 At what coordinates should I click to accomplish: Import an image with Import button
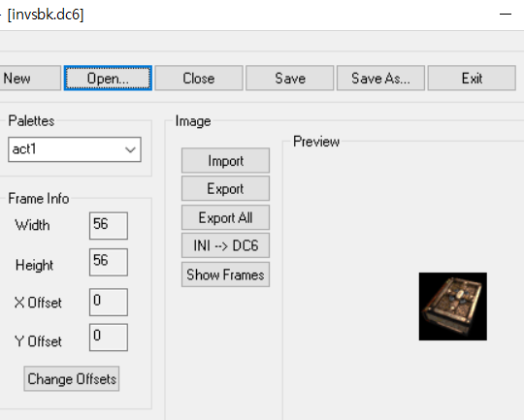[225, 161]
